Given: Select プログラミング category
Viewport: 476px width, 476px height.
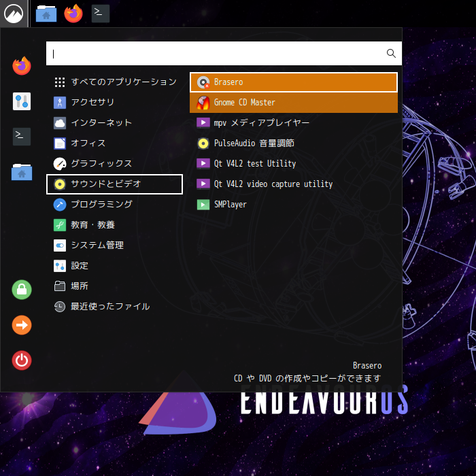Looking at the screenshot, I should 114,204.
